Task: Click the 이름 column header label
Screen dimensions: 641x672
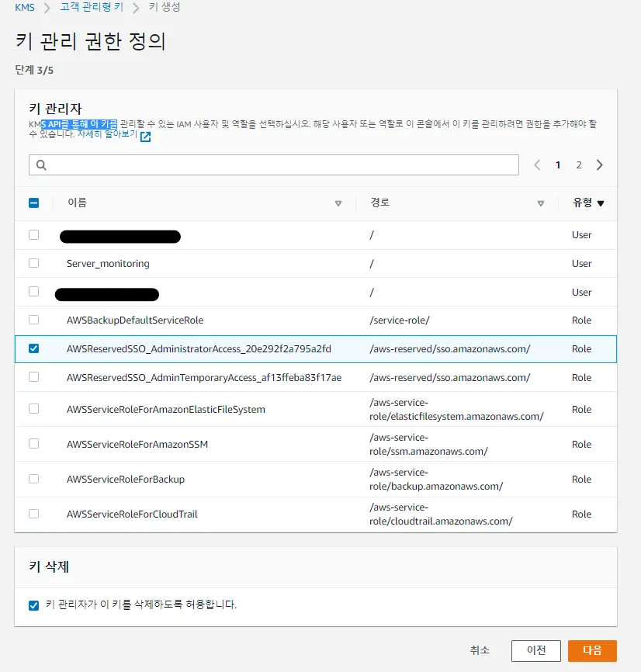Action: click(77, 203)
